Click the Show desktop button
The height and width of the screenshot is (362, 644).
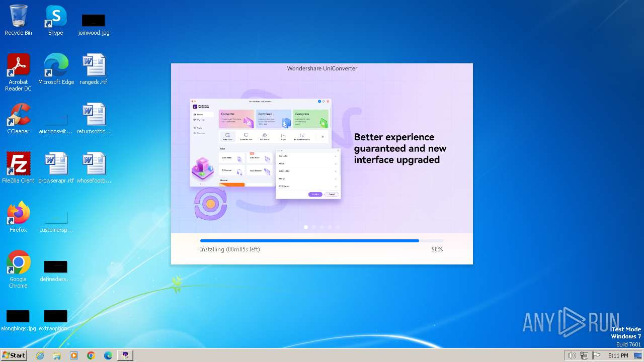[x=638, y=355]
